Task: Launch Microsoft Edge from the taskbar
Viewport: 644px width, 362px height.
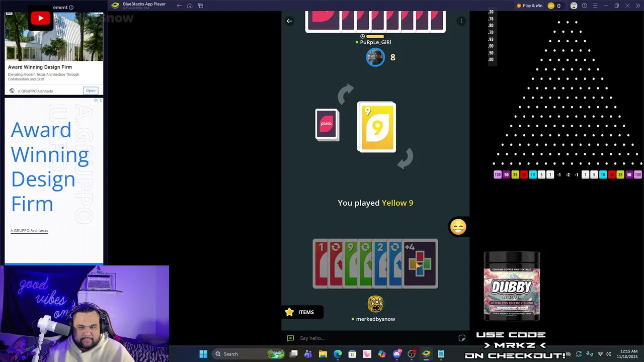Action: (338, 354)
